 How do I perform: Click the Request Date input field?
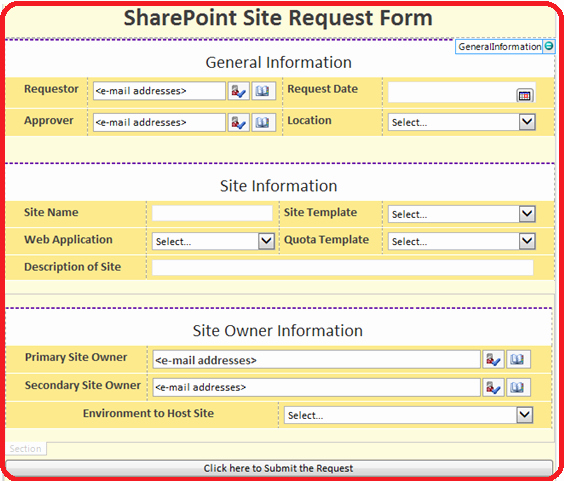coord(462,92)
